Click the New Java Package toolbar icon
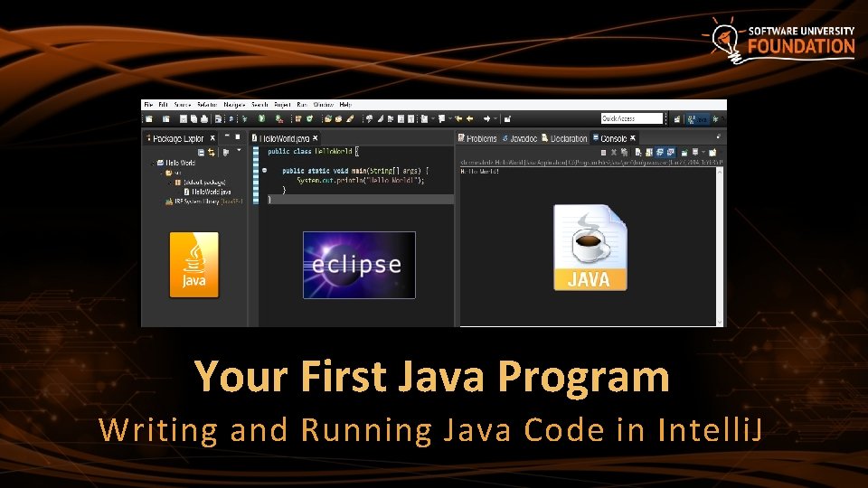This screenshot has height=488, width=868. 298,118
